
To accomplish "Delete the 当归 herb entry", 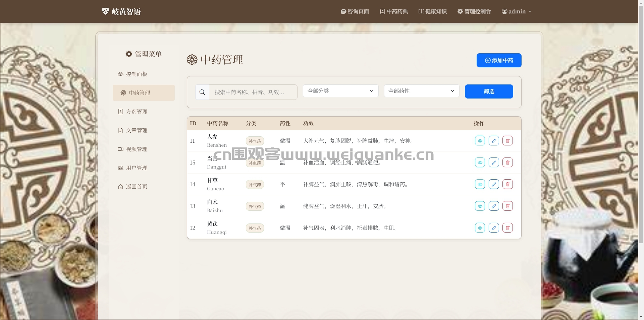I will point(507,163).
